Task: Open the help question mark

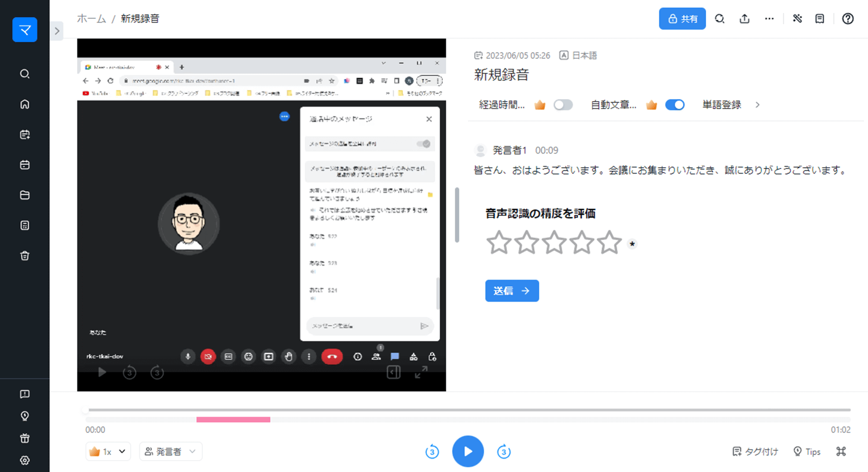Action: tap(848, 19)
